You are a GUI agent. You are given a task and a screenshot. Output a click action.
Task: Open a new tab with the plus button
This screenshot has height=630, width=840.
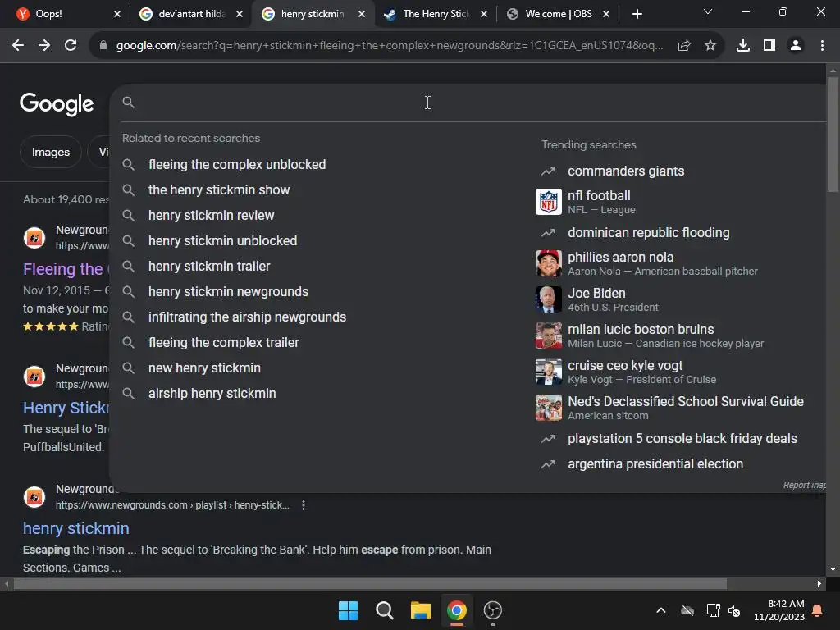tap(637, 14)
